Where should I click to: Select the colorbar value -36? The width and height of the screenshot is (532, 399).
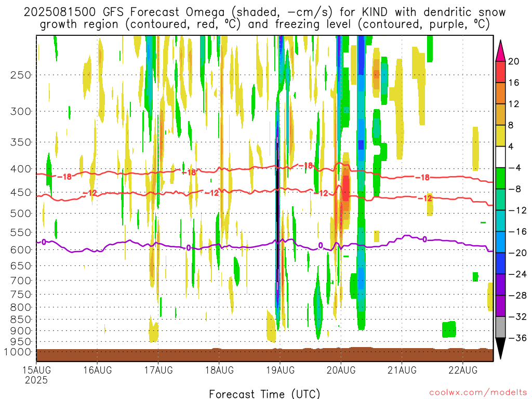tap(517, 338)
